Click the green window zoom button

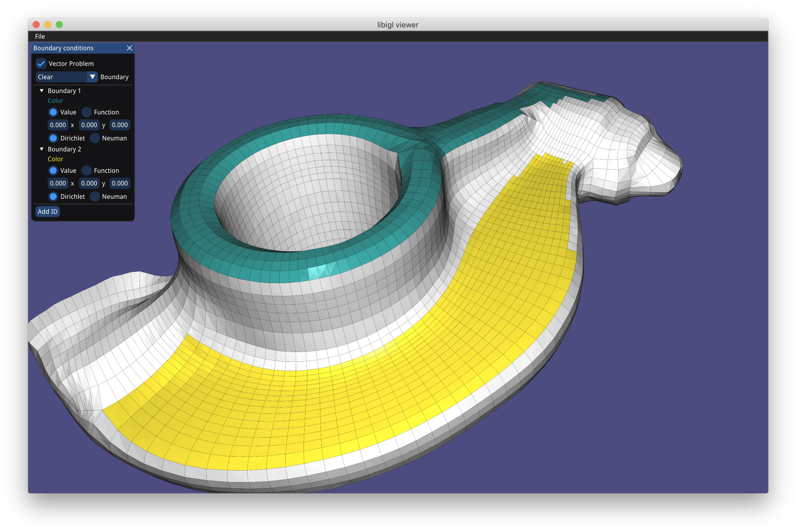pos(59,25)
